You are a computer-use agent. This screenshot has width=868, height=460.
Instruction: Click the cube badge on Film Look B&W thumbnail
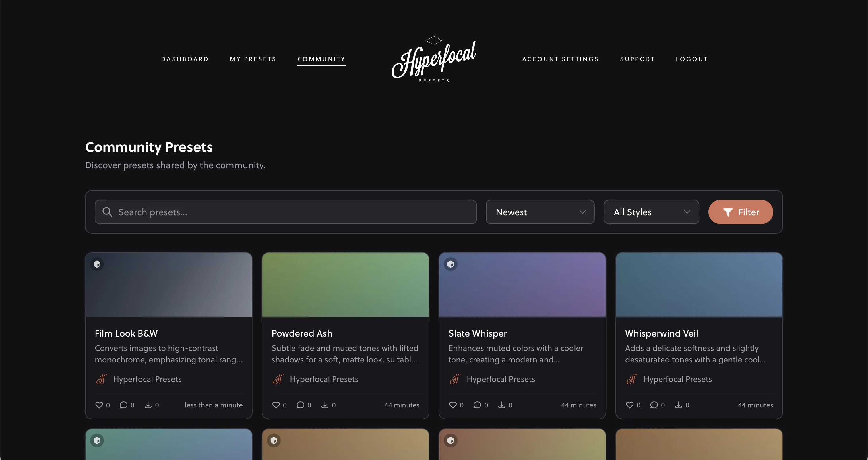(97, 264)
